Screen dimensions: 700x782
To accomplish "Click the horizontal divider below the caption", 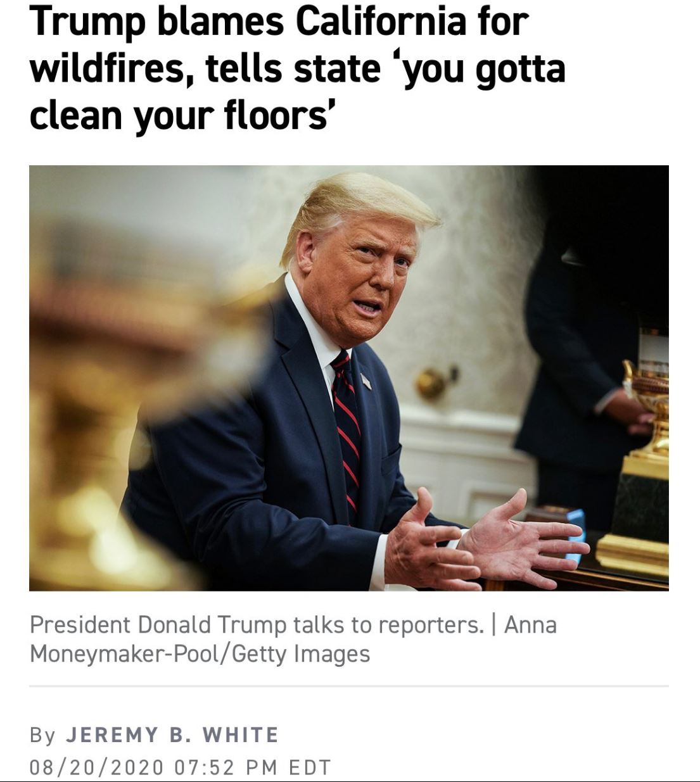I will tap(349, 686).
